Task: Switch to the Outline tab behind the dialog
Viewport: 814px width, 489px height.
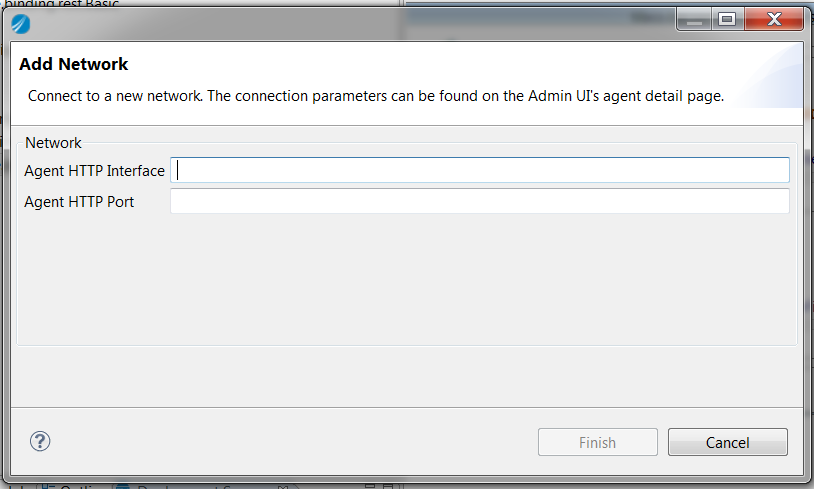Action: coord(76,487)
